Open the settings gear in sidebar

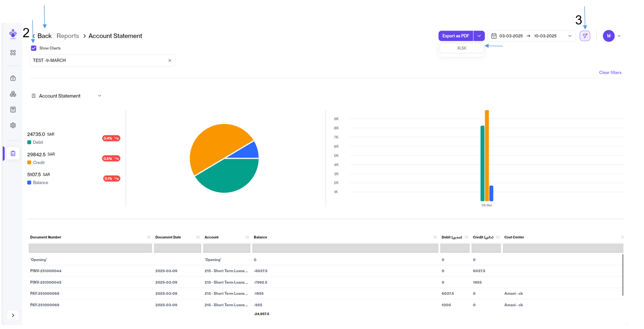point(13,125)
